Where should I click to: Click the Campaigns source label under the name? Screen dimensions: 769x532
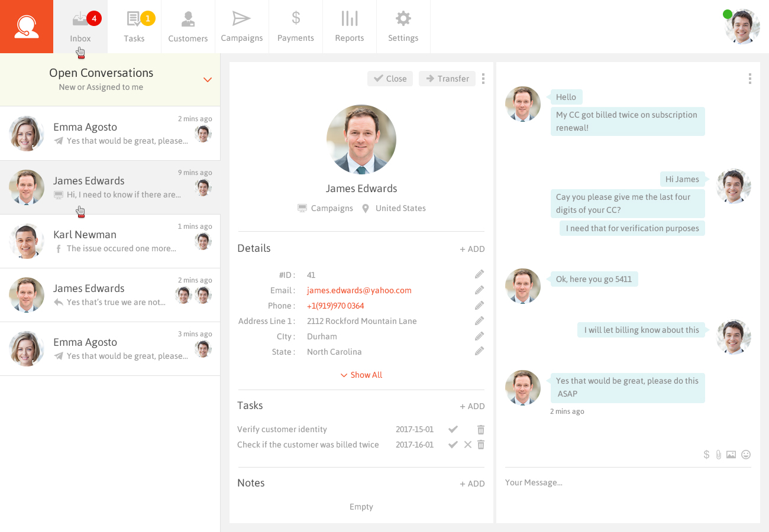325,208
